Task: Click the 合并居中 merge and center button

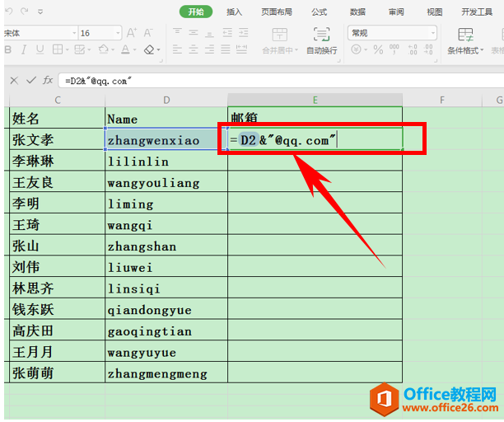Action: 280,41
